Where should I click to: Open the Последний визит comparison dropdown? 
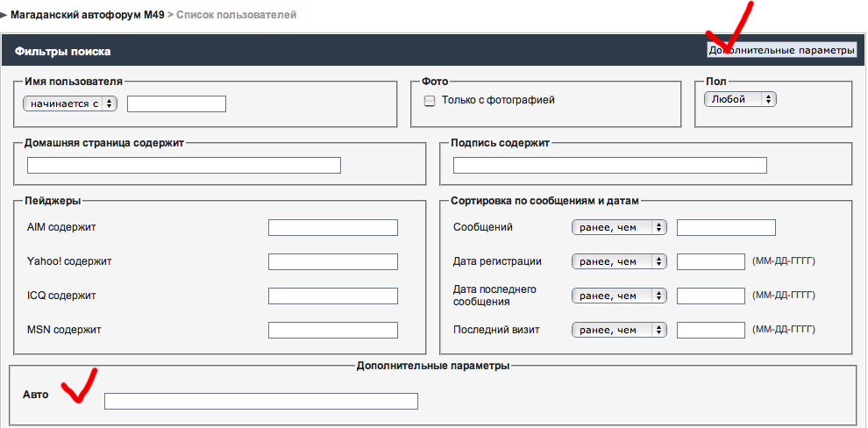tap(619, 331)
